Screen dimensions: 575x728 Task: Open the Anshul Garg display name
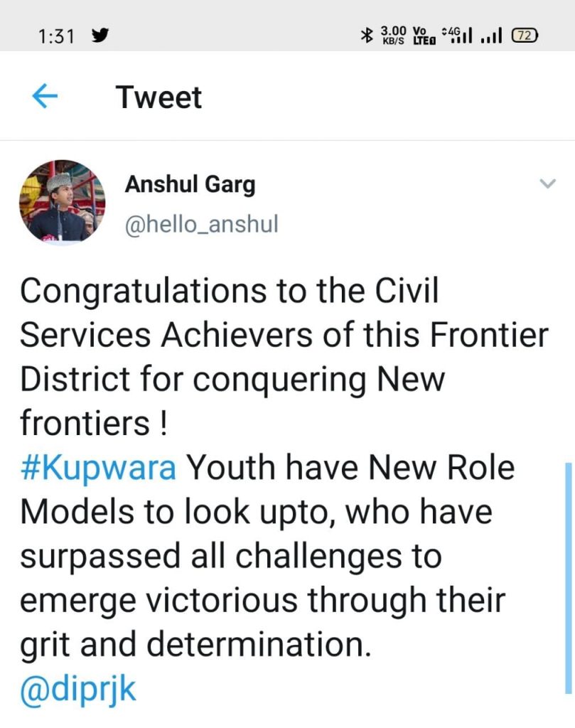pos(190,185)
